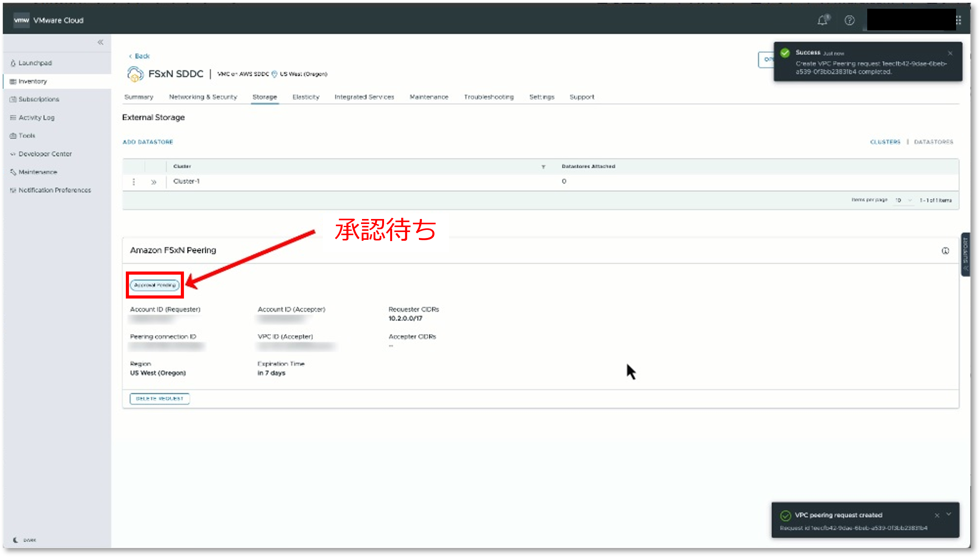This screenshot has height=557, width=980.
Task: Click the Expiration Time value in 7 days
Action: tap(271, 373)
